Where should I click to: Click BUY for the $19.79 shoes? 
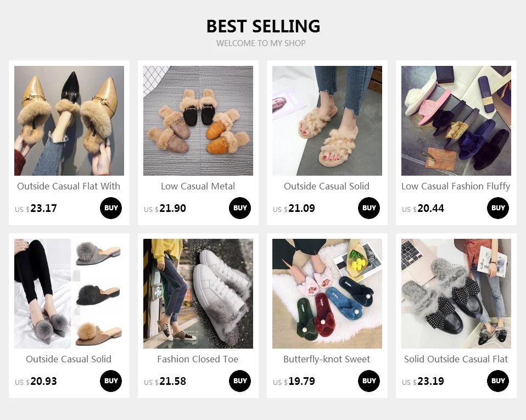pos(369,381)
